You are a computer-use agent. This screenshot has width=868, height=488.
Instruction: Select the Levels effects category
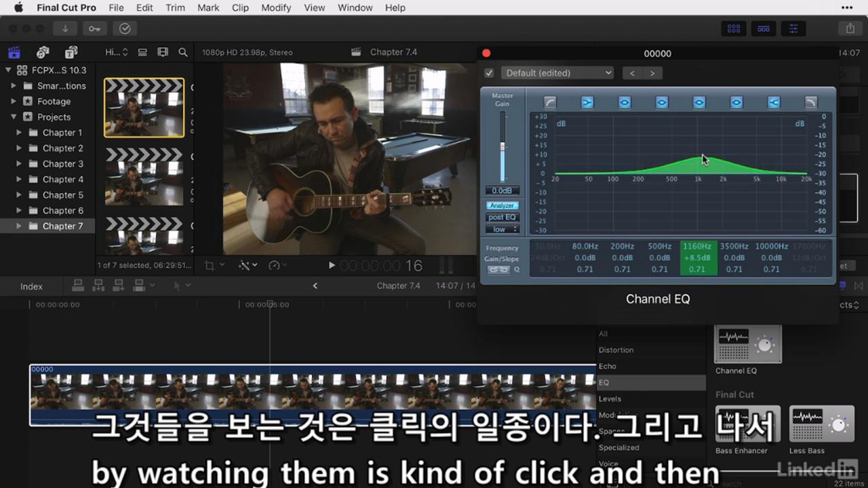[x=610, y=399]
